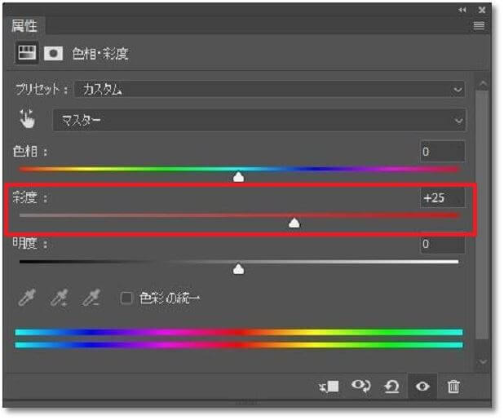Open the panel flyout menu
Image resolution: width=504 pixels, height=420 pixels.
tap(479, 26)
